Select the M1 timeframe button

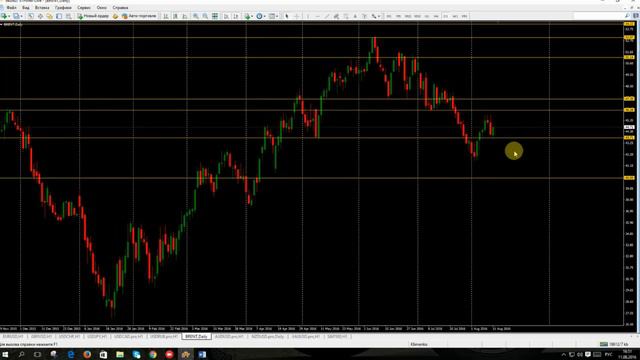point(389,16)
